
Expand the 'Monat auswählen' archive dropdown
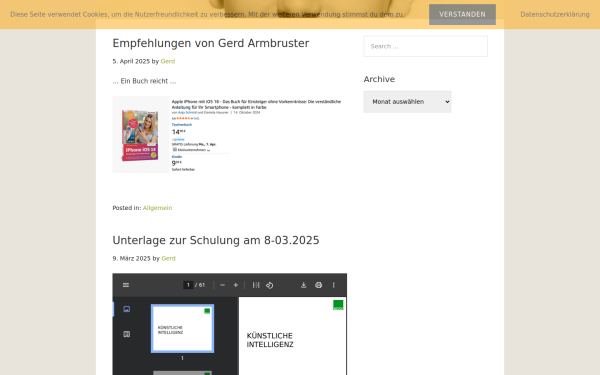407,102
